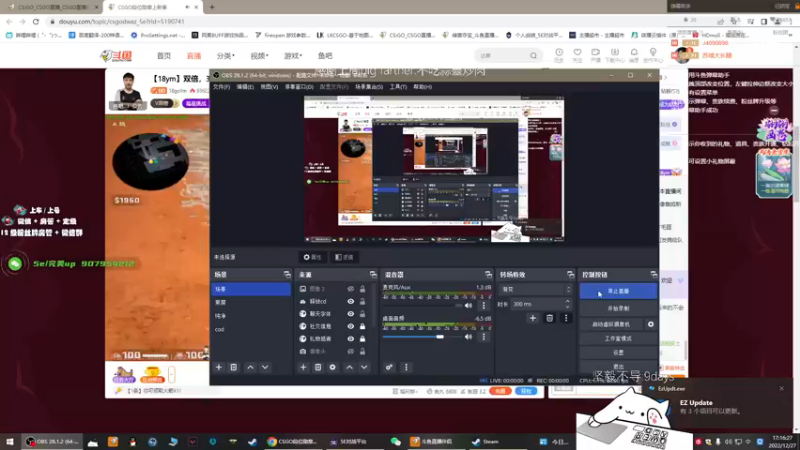Click the start recording button in Controls
Screen dimensions: 800x450
pos(618,309)
